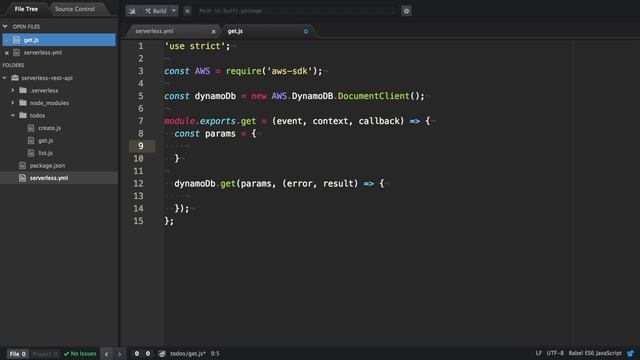Click the create.js file icon
The image size is (640, 360).
(31, 128)
